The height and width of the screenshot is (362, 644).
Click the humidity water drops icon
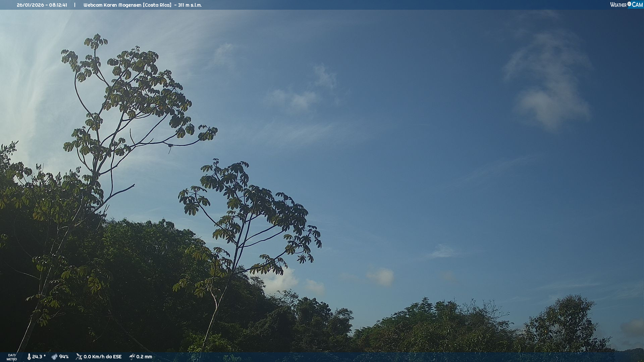[54, 357]
